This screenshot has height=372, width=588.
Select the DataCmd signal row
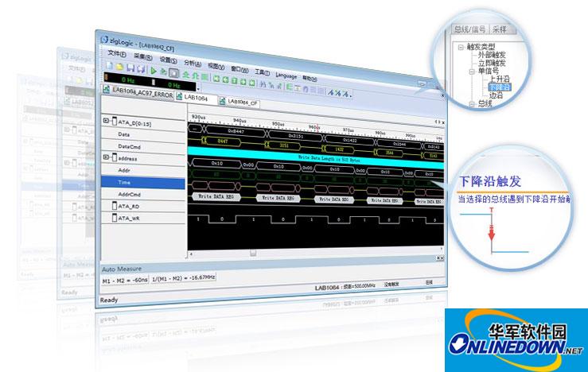144,146
